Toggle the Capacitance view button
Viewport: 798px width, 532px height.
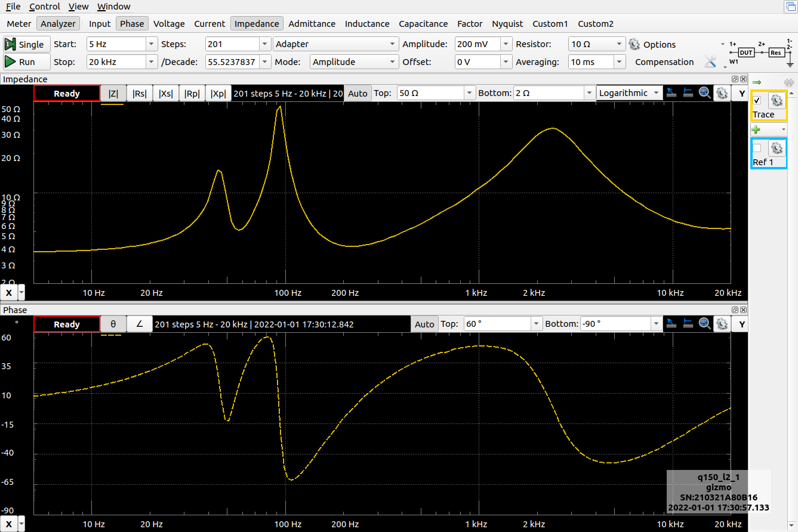click(423, 24)
